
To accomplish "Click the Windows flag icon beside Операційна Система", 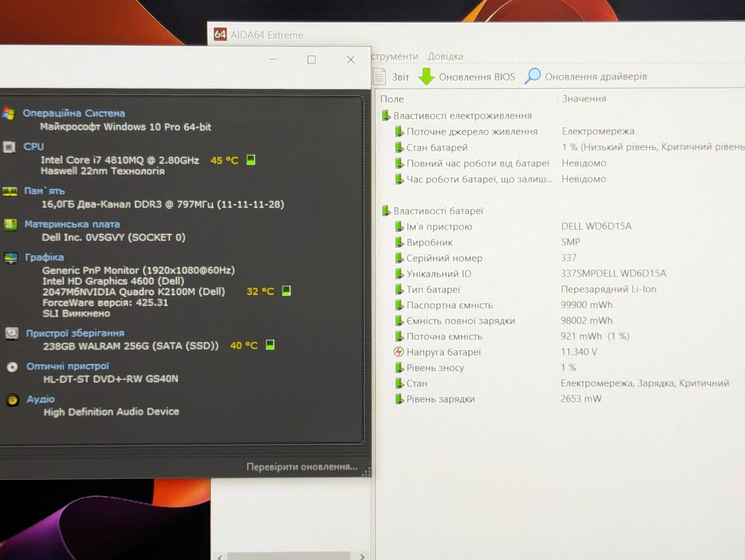I will click(x=9, y=113).
